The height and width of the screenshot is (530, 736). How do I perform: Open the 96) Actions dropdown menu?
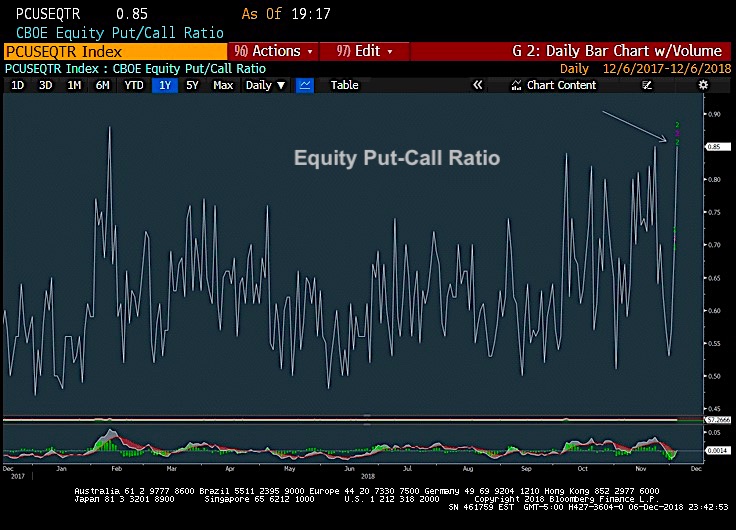[x=273, y=51]
